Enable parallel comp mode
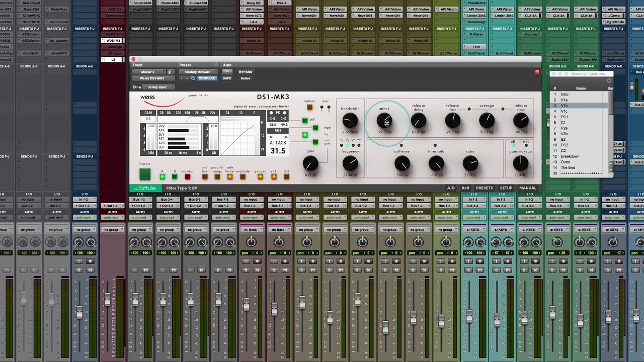The width and height of the screenshot is (644, 362). point(217,177)
